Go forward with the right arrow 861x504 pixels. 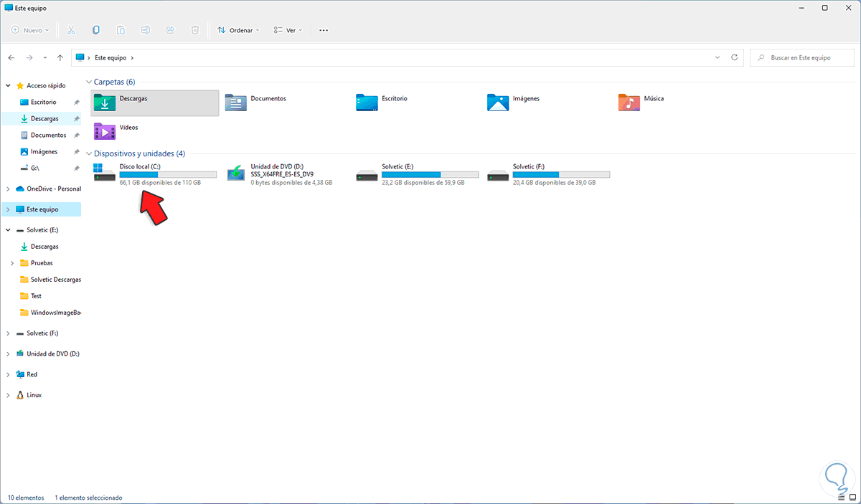click(29, 57)
